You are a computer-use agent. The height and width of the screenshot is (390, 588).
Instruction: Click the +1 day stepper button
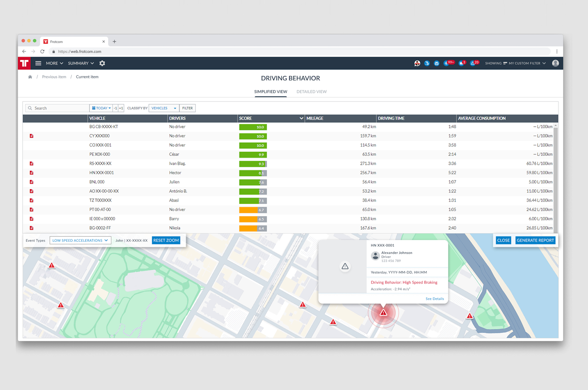point(121,108)
